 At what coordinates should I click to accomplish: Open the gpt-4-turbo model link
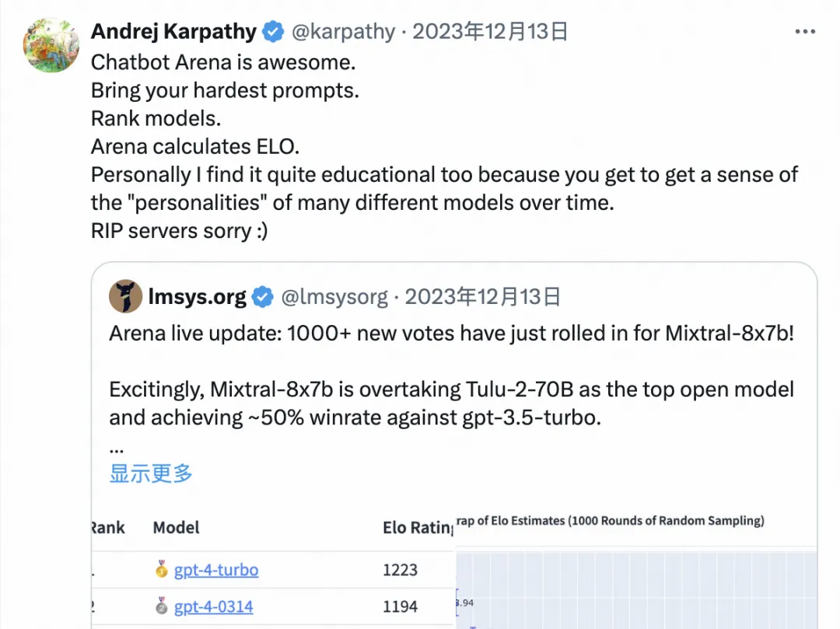coord(216,569)
